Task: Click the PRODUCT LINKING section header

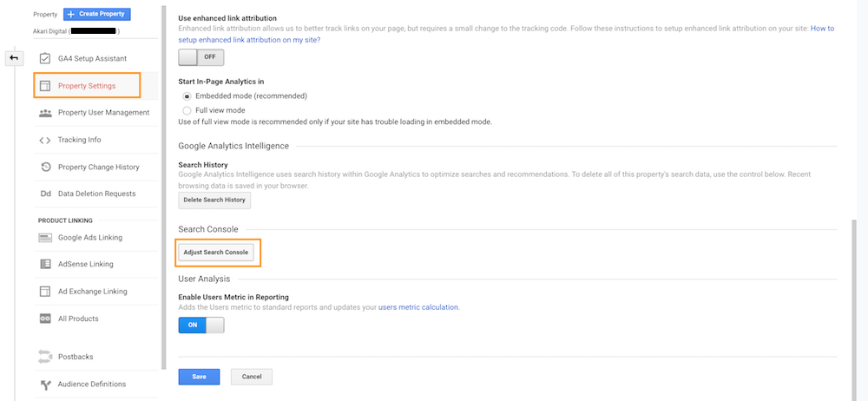Action: [x=65, y=220]
